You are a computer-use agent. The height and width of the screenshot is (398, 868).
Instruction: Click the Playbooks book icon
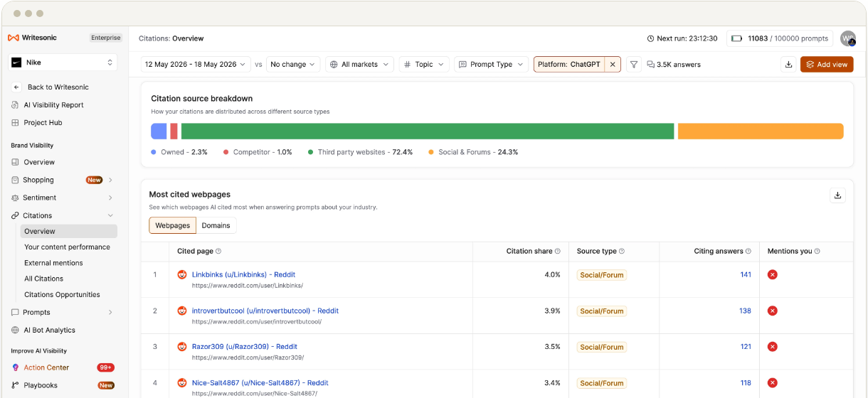16,385
